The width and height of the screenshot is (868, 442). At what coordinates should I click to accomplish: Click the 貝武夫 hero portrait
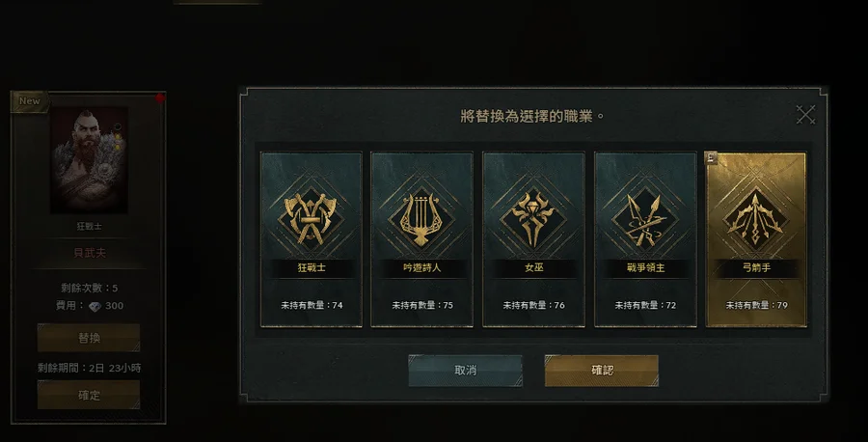pyautogui.click(x=89, y=160)
